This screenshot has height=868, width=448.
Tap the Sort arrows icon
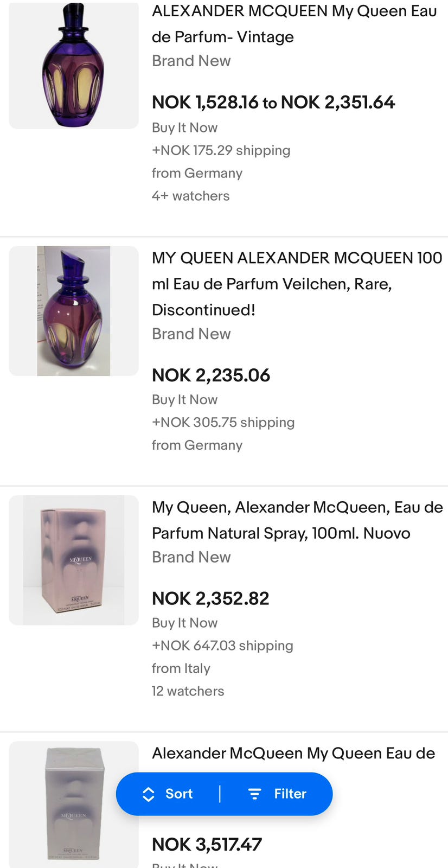click(x=149, y=794)
